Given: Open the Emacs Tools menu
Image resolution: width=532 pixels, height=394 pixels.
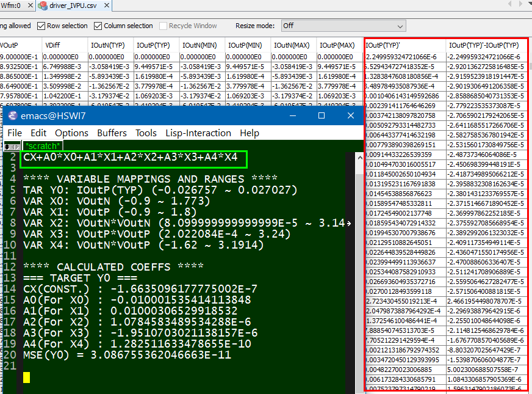Looking at the screenshot, I should click(x=146, y=133).
